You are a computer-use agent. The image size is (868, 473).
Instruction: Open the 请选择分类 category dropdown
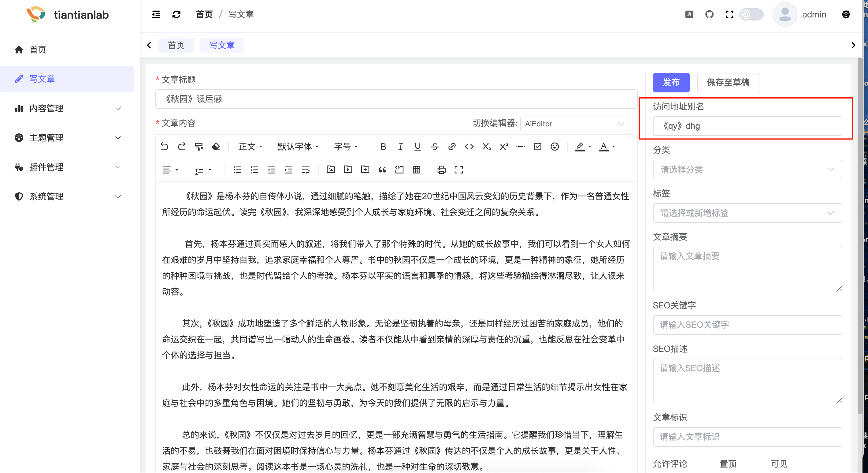click(x=747, y=169)
